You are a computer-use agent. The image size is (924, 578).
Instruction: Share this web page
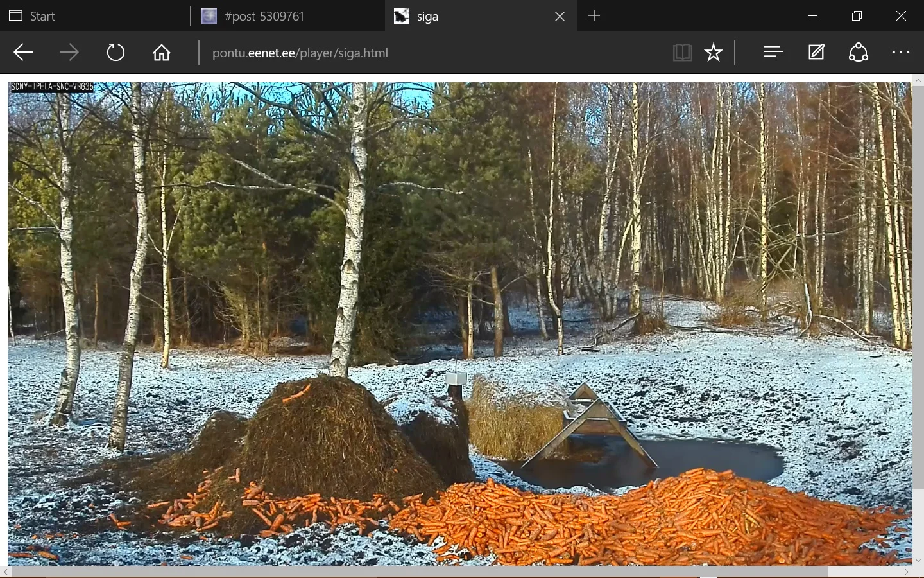[859, 53]
